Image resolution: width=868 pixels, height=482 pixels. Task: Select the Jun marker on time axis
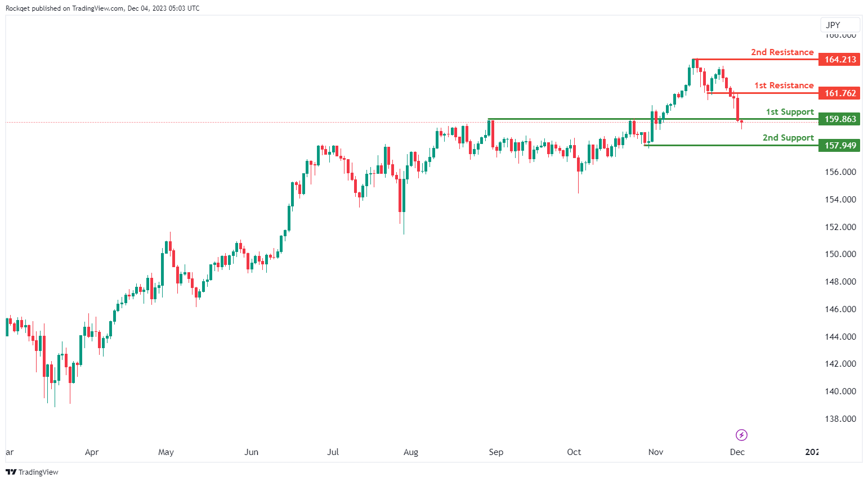click(251, 452)
